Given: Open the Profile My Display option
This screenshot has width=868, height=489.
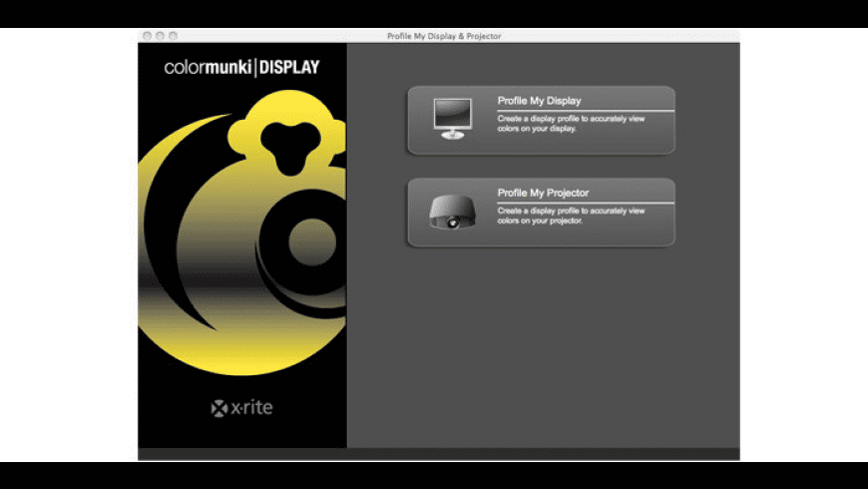Looking at the screenshot, I should click(x=542, y=120).
